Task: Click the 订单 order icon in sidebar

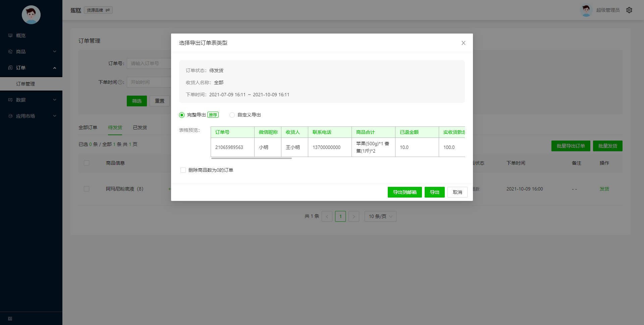Action: tap(10, 68)
